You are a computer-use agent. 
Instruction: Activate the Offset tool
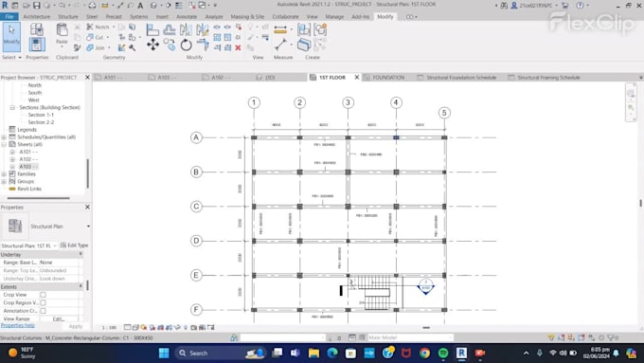(169, 29)
